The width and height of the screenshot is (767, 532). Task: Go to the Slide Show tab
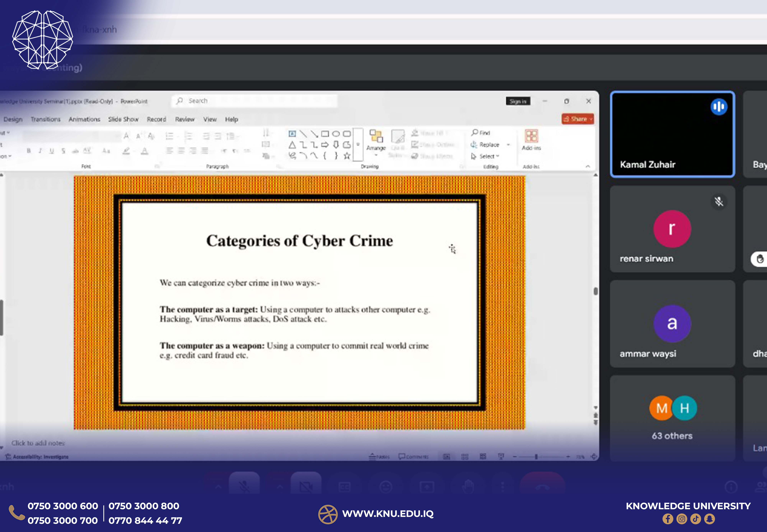pos(123,119)
